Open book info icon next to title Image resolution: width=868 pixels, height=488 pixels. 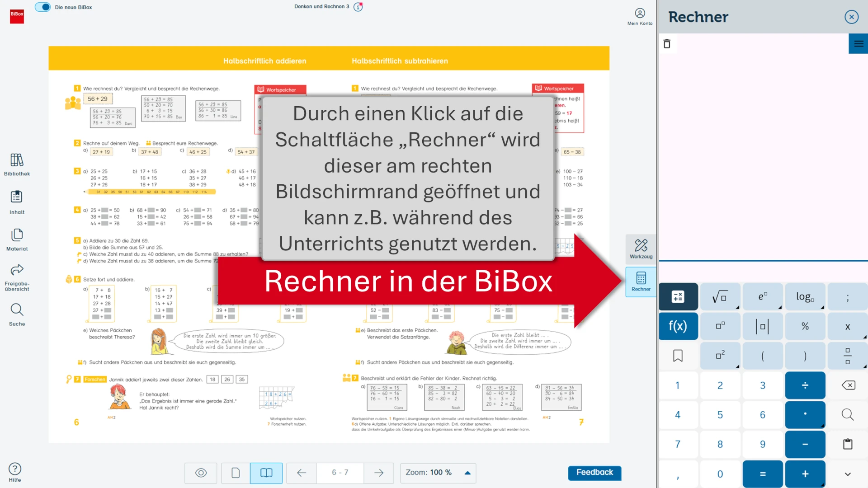358,7
